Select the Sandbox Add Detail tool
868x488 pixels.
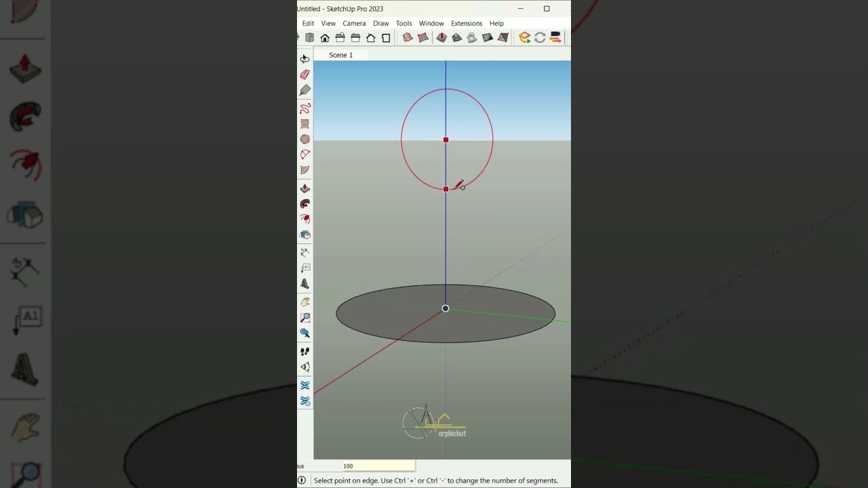(488, 38)
